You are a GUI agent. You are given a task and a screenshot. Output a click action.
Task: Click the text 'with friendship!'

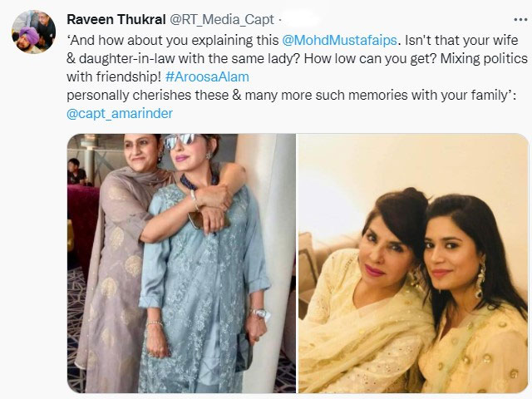tap(114, 76)
